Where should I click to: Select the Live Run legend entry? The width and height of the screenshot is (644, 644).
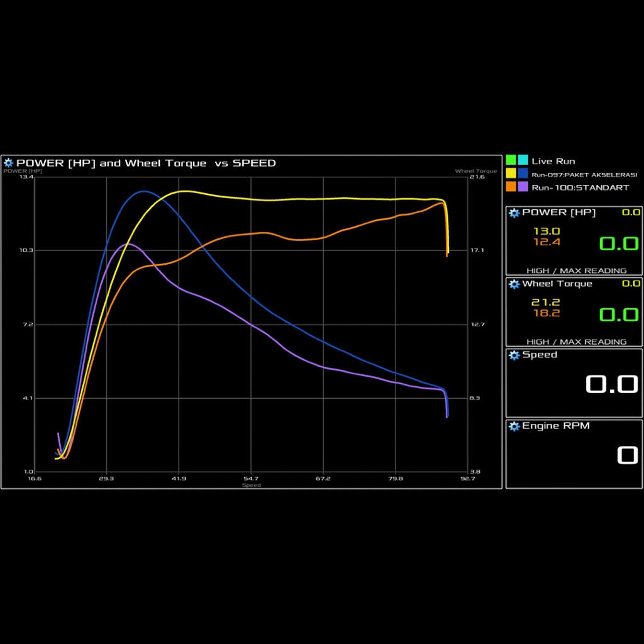coord(553,161)
